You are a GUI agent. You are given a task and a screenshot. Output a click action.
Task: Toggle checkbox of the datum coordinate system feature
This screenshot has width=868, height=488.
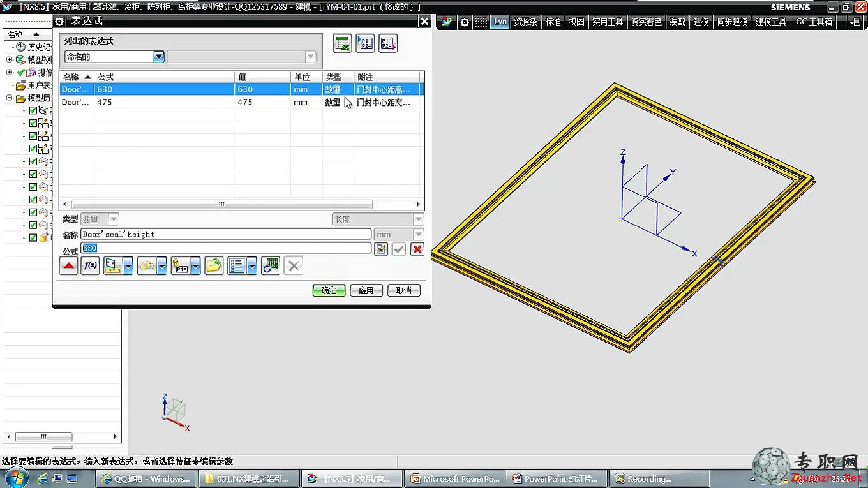tap(33, 111)
